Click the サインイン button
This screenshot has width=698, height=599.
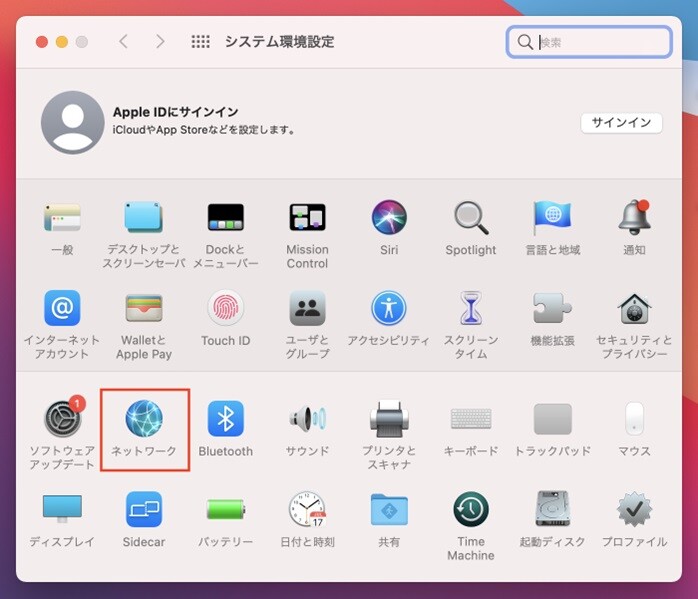(x=621, y=122)
